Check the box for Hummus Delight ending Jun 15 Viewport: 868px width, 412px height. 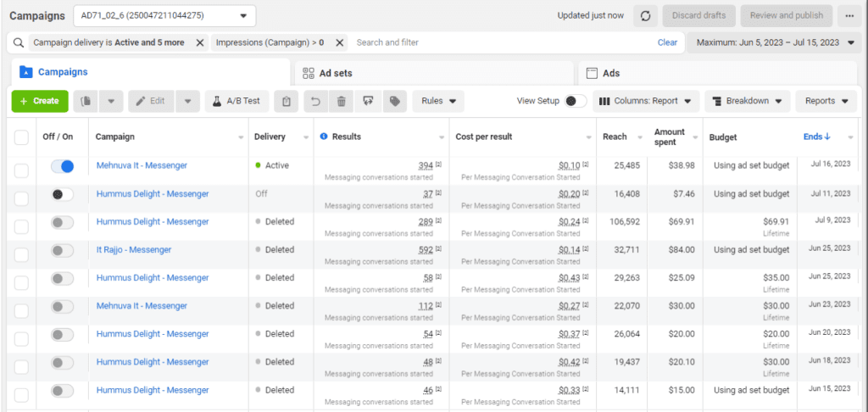(x=21, y=395)
